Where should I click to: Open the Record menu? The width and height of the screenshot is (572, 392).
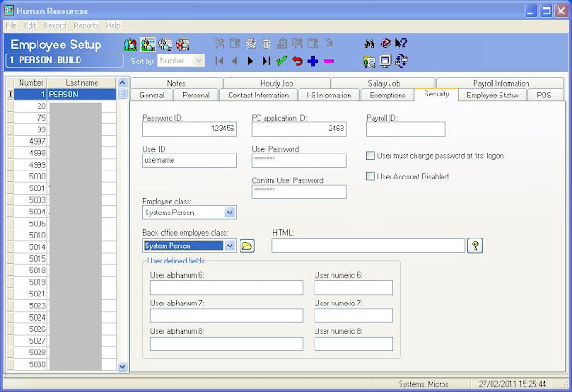point(55,26)
